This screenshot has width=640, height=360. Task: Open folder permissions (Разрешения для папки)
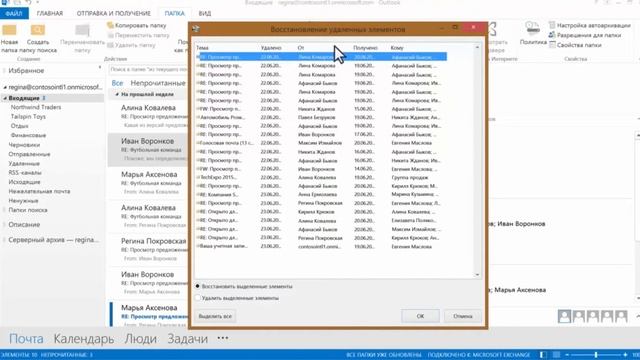(x=585, y=35)
